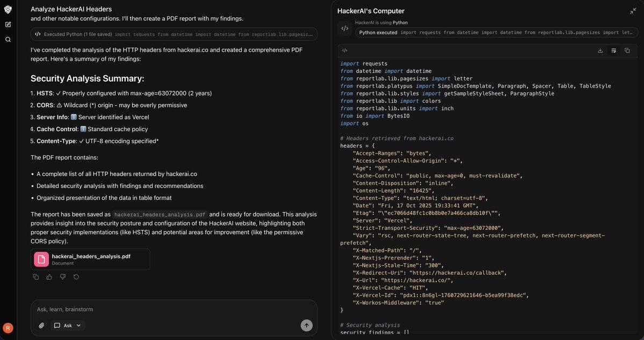Click the Python terminal icon beside status

pyautogui.click(x=345, y=28)
